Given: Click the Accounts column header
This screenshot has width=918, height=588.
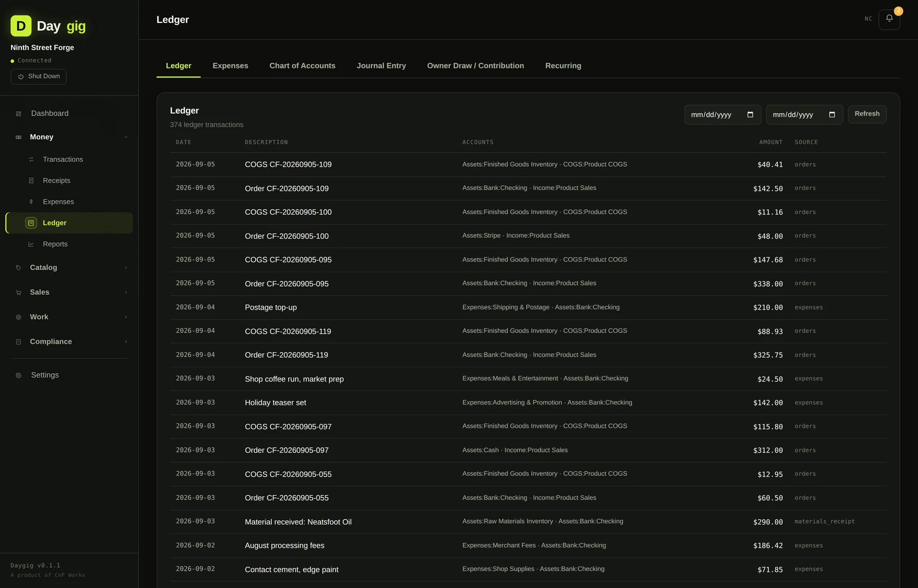Looking at the screenshot, I should [478, 142].
